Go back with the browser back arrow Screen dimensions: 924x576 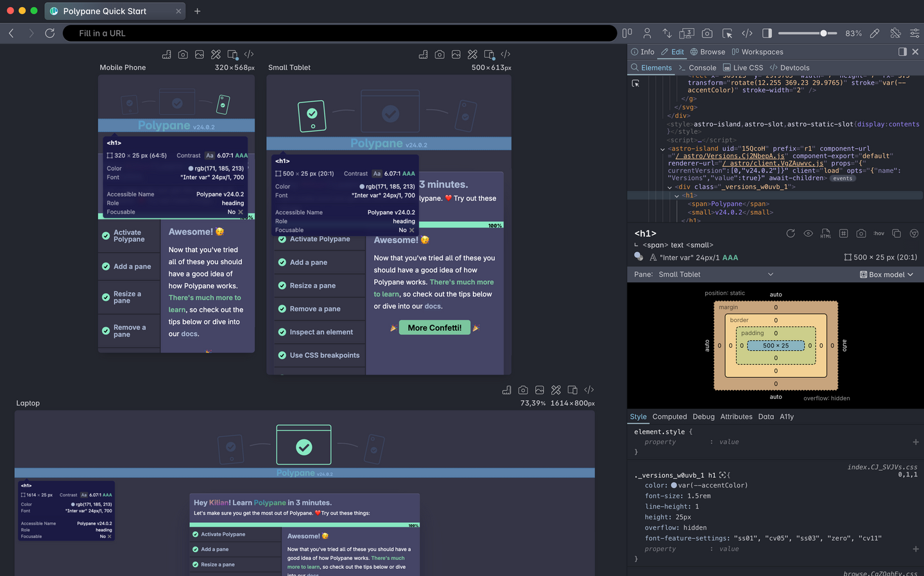pyautogui.click(x=11, y=33)
